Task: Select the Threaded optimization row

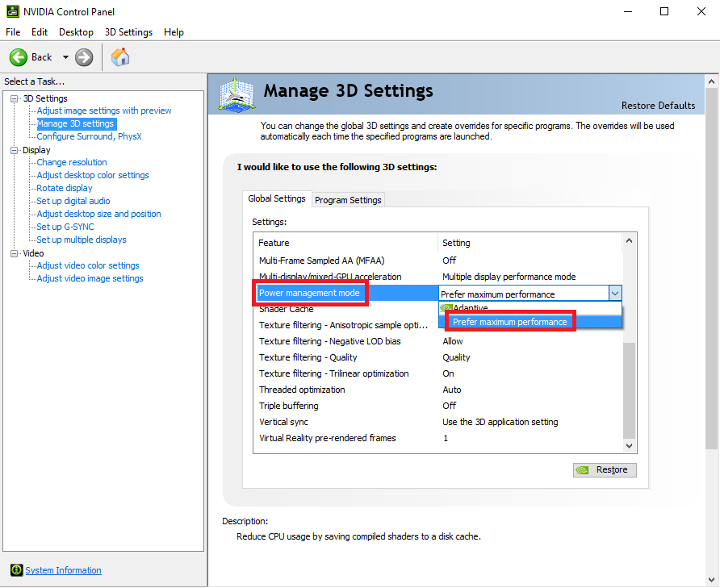Action: coord(438,390)
